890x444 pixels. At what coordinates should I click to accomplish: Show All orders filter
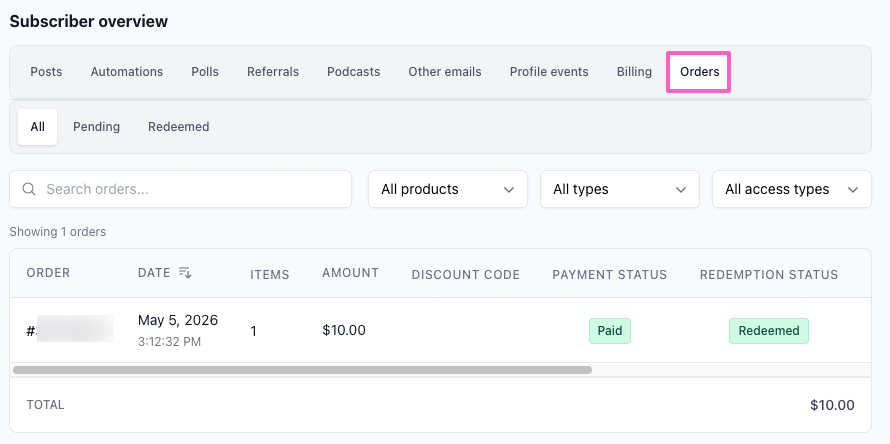(x=37, y=127)
